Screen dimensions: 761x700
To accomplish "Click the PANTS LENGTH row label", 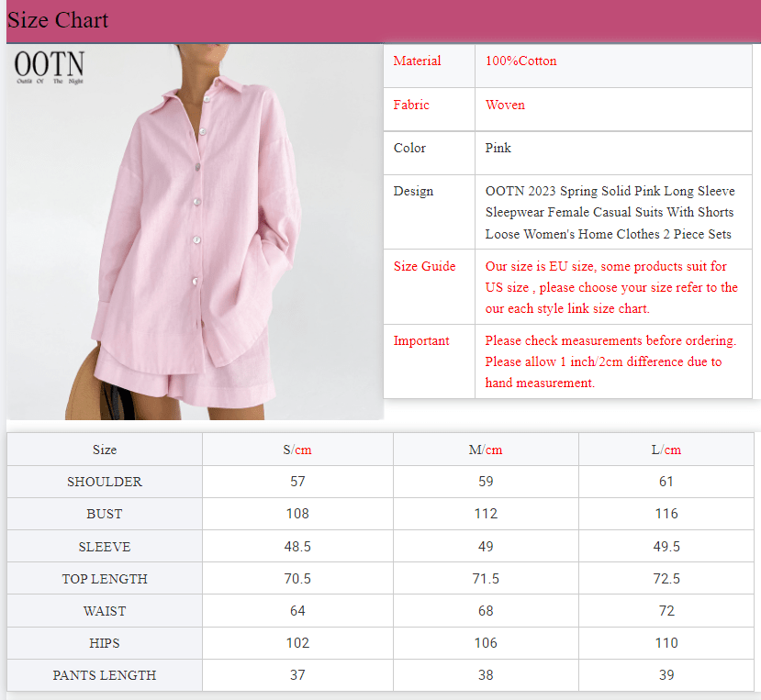I will 104,674.
